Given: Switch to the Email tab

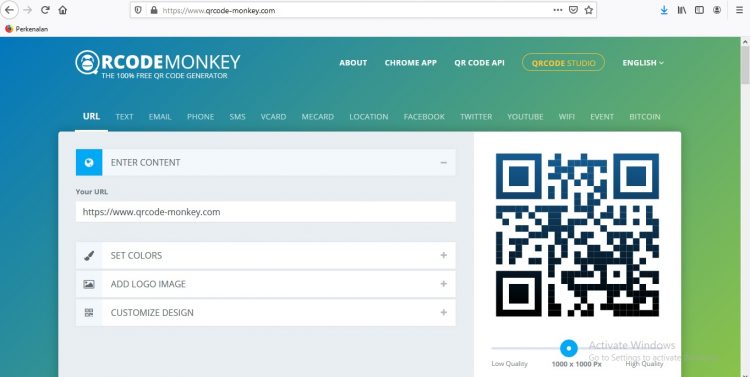Looking at the screenshot, I should pyautogui.click(x=160, y=117).
